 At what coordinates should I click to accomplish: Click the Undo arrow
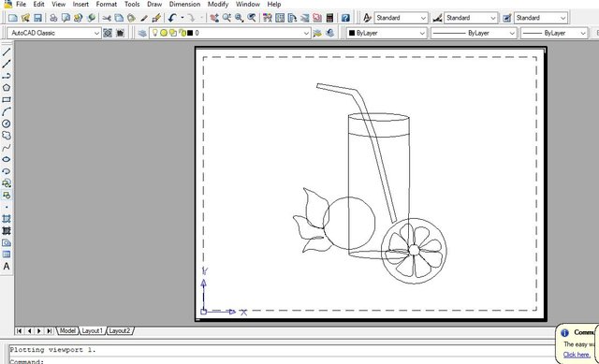pos(172,18)
